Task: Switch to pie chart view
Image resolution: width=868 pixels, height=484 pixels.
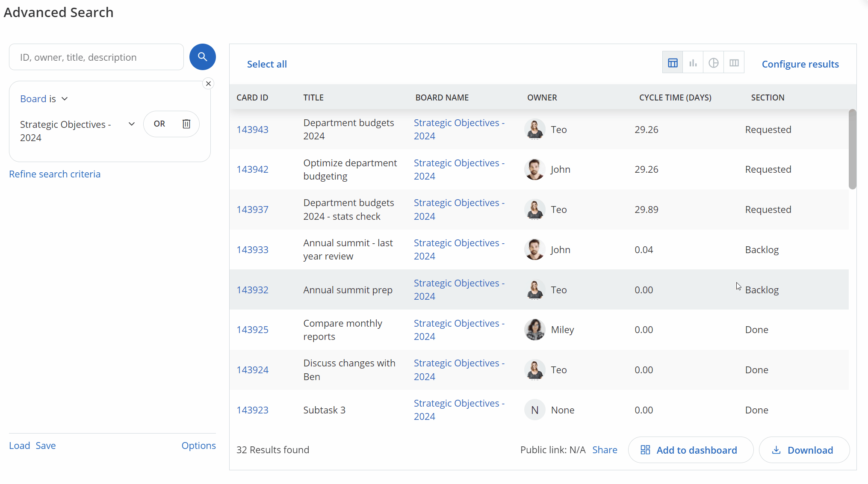Action: pyautogui.click(x=713, y=63)
